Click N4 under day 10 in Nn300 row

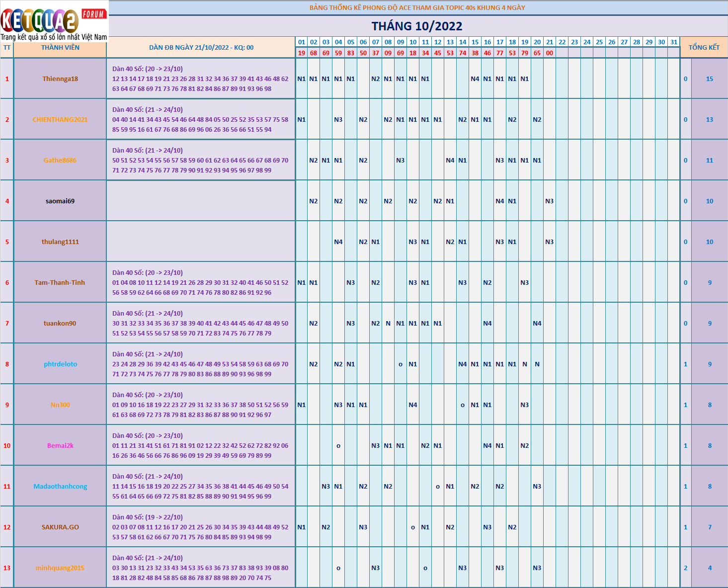(413, 405)
